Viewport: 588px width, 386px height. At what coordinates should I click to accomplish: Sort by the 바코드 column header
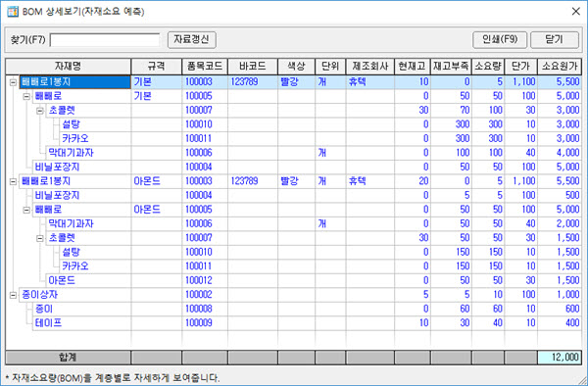tap(253, 67)
